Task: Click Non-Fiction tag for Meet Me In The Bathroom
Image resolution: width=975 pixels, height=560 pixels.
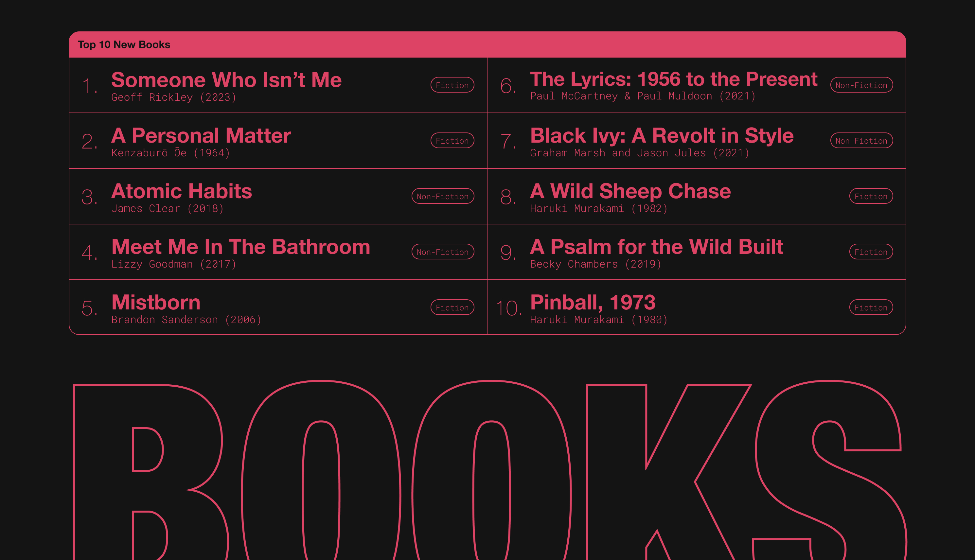Action: tap(443, 252)
